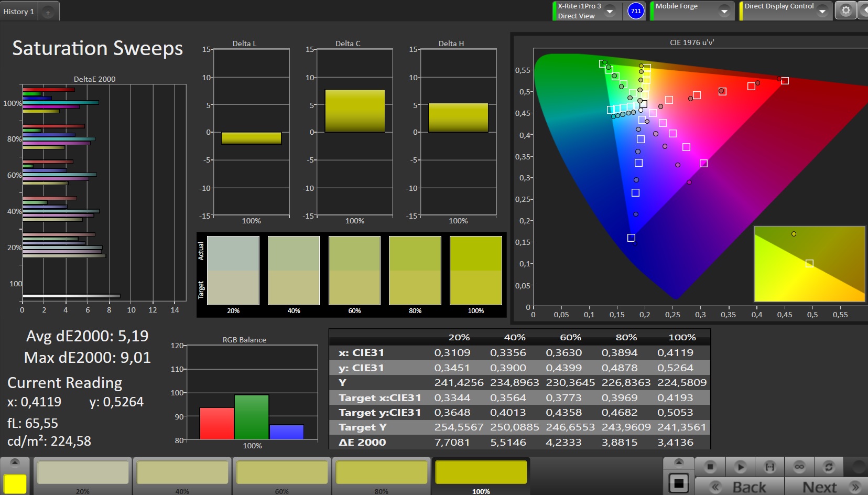The image size is (868, 495).
Task: Click the large black square pattern button
Action: tap(678, 483)
